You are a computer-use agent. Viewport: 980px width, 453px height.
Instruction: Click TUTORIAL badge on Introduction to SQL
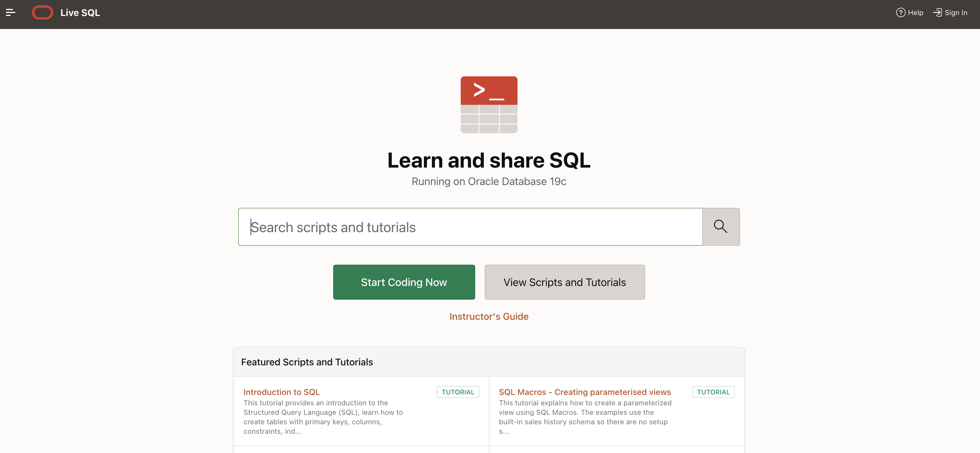(458, 392)
